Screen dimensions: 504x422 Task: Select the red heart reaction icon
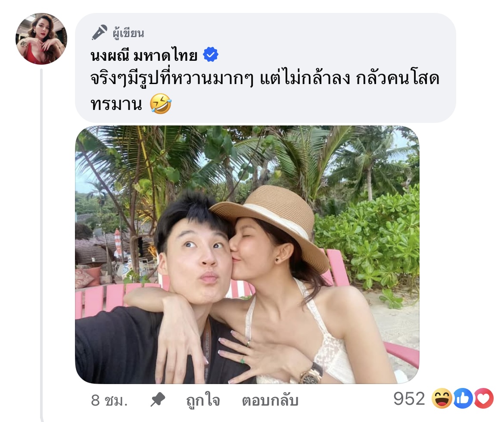pos(483,399)
